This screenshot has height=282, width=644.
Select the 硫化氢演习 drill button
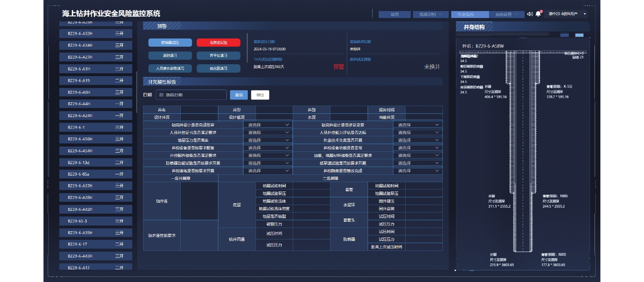point(218,68)
